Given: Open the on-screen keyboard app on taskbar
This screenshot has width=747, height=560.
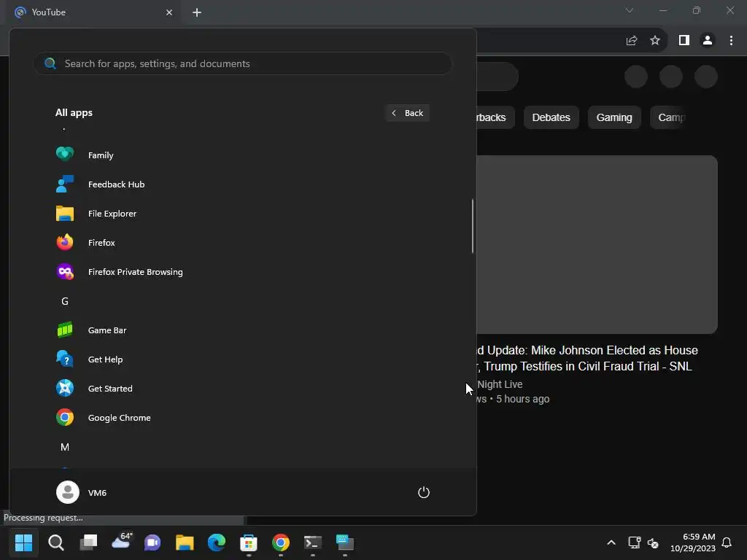Looking at the screenshot, I should coord(345,542).
